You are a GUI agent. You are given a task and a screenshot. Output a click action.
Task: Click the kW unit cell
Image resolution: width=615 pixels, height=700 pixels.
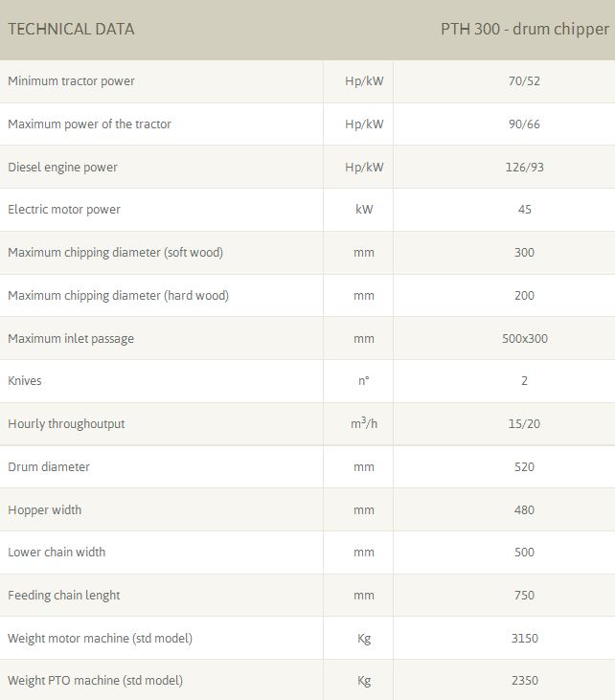tap(364, 210)
